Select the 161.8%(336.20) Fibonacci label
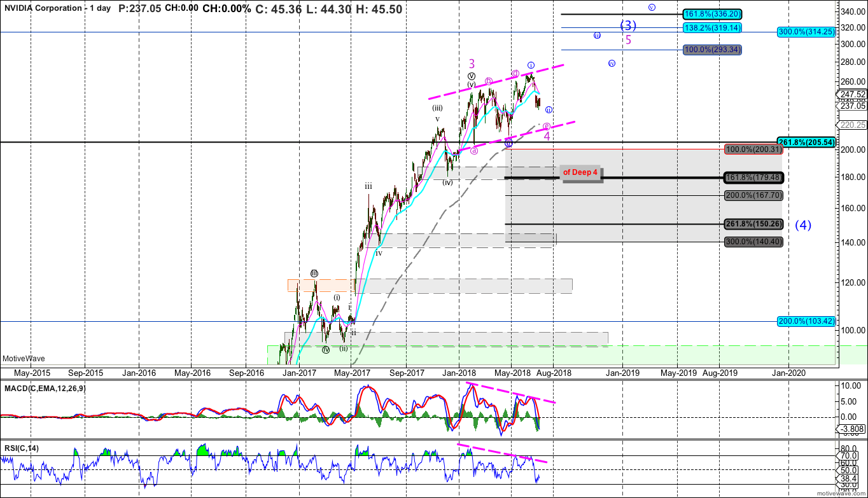Image resolution: width=868 pixels, height=498 pixels. point(713,13)
